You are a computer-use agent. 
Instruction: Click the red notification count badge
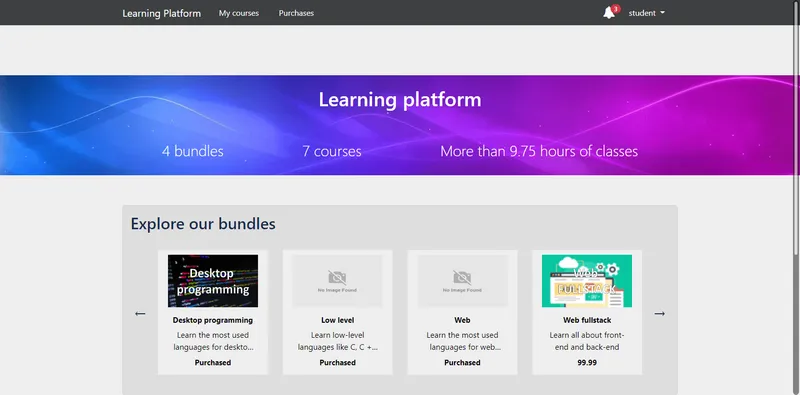pyautogui.click(x=616, y=9)
